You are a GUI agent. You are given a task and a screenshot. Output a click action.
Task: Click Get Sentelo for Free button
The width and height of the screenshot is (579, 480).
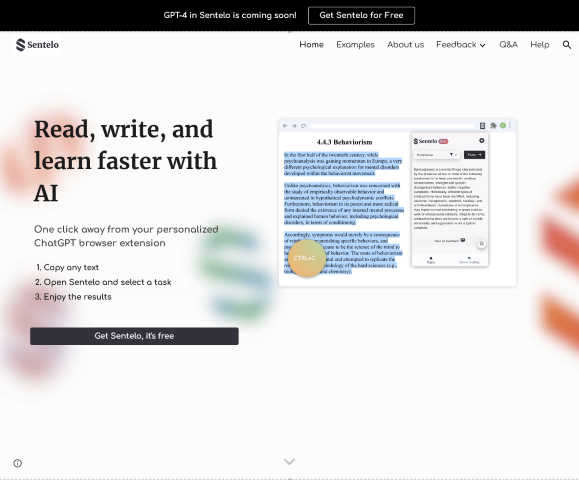click(x=361, y=16)
